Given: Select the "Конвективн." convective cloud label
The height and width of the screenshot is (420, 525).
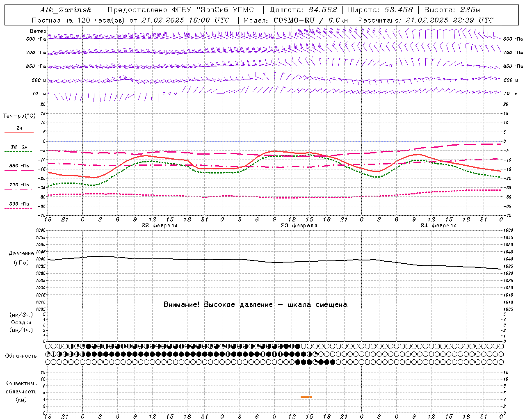Looking at the screenshot, I should [21, 383].
